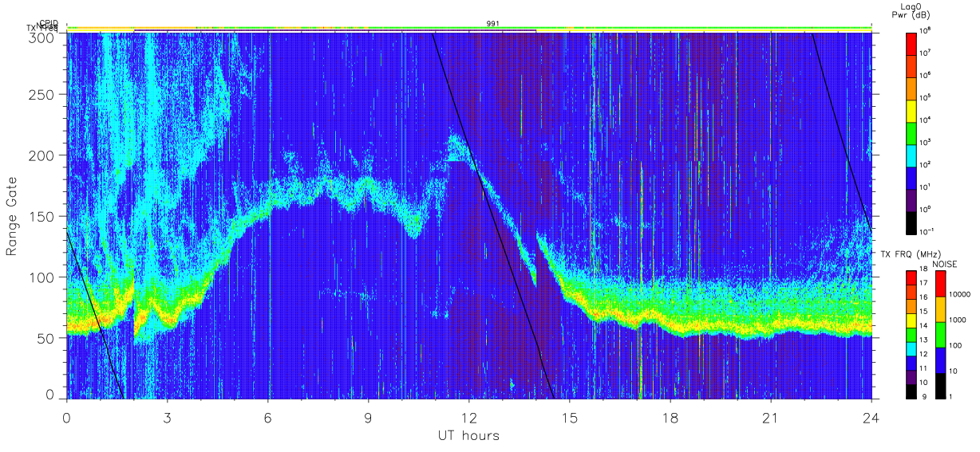Click x-axis tick label '15'

(570, 418)
